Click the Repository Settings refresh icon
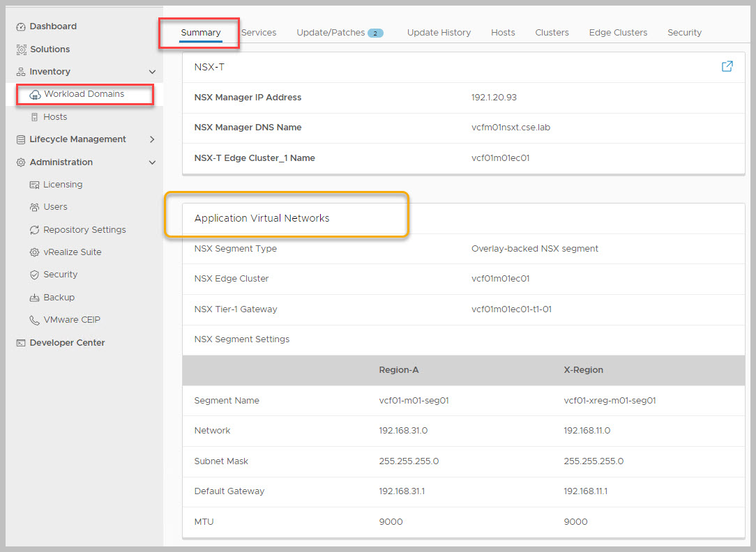Viewport: 756px width, 552px height. [34, 230]
